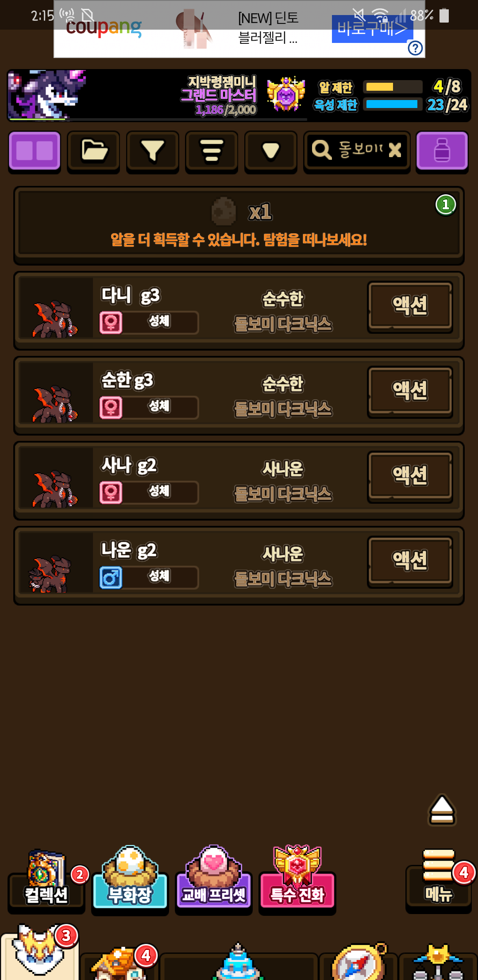Toggle the heart favorites filter
The image size is (478, 980).
pyautogui.click(x=270, y=151)
